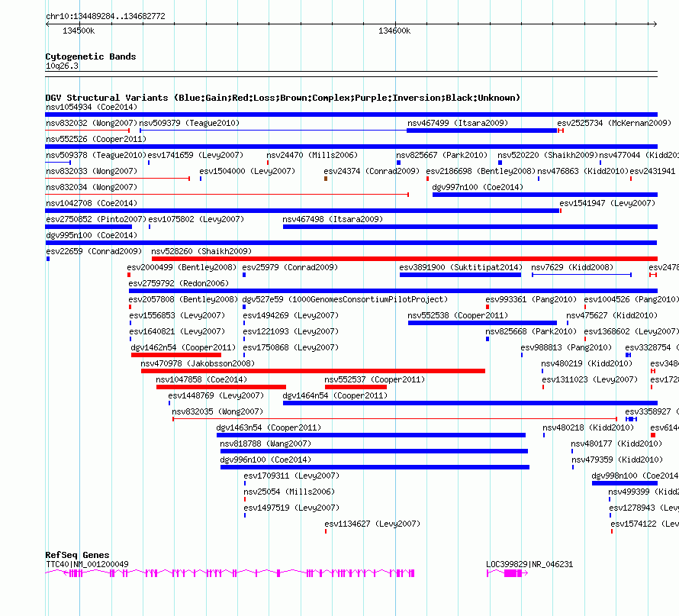Select nsv7629 (Kidd2008) label
The width and height of the screenshot is (679, 616).
(x=572, y=267)
